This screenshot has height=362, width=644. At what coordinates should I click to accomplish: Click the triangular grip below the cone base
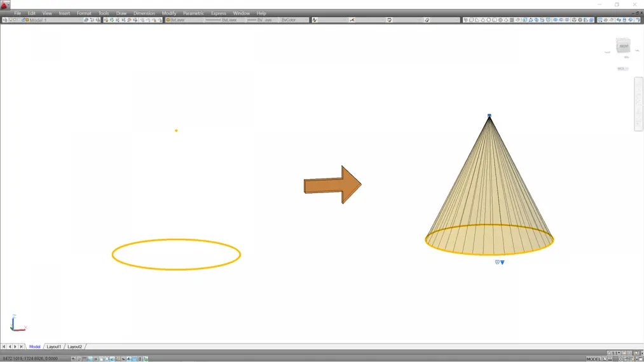click(x=502, y=262)
